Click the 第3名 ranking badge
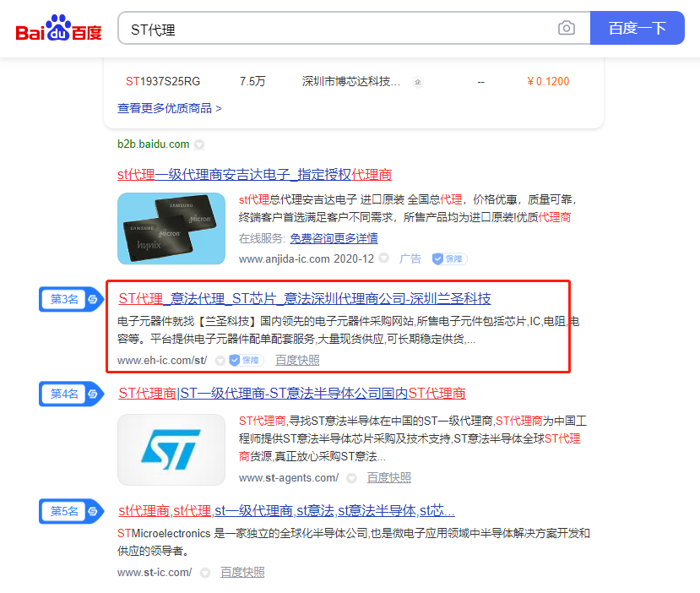700x593 pixels. [72, 299]
